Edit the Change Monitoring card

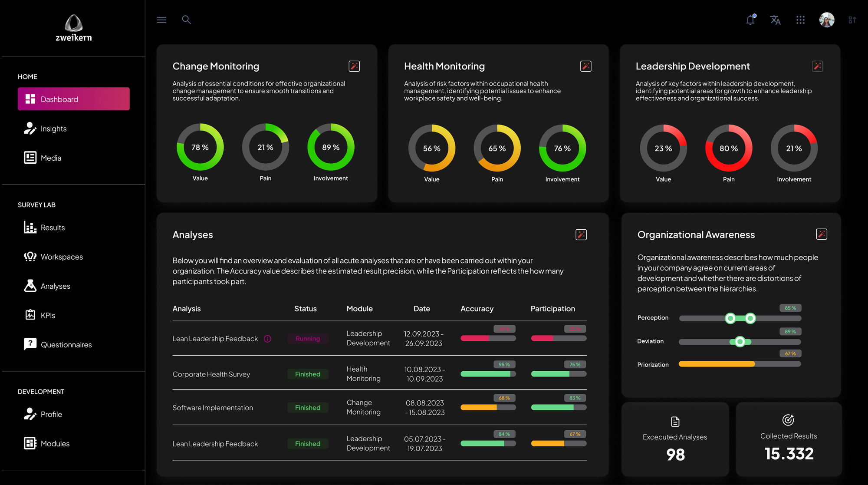354,66
